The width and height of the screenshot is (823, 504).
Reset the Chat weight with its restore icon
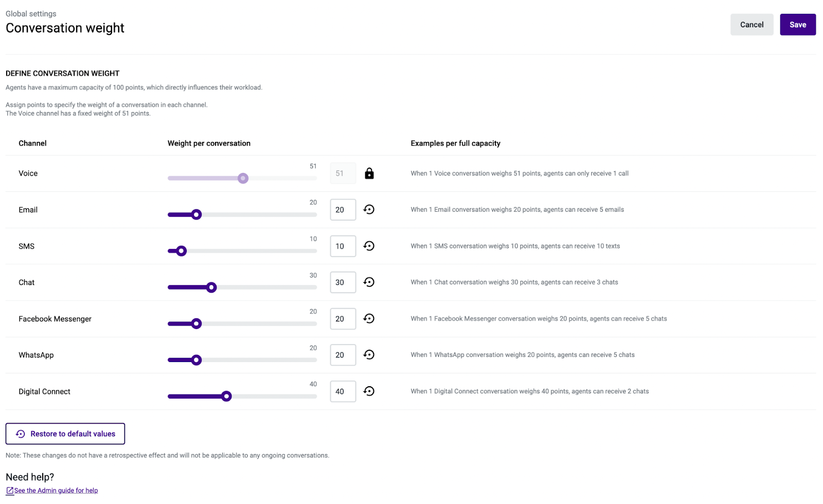pyautogui.click(x=369, y=282)
